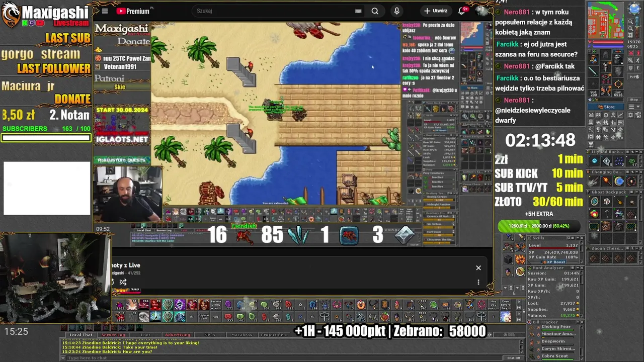Click the Utwórz create button
This screenshot has width=644, height=362.
pos(436,11)
